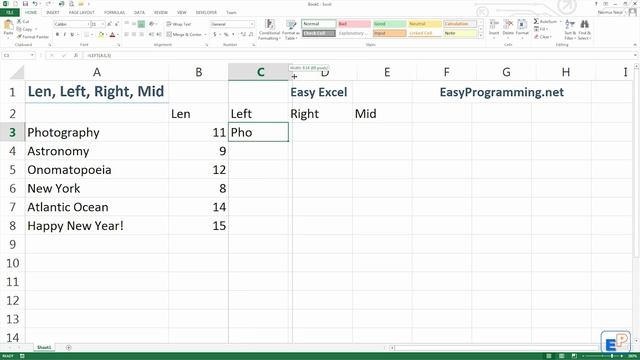Open Format as Table gallery
The image size is (640, 360).
[291, 29]
